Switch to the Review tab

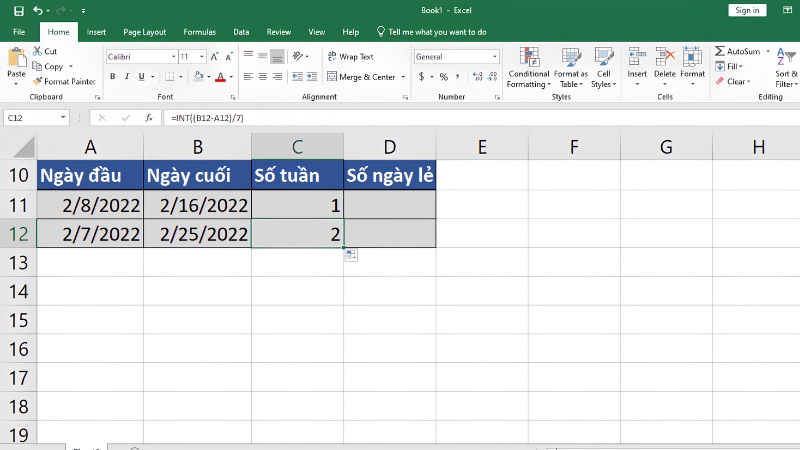(279, 32)
